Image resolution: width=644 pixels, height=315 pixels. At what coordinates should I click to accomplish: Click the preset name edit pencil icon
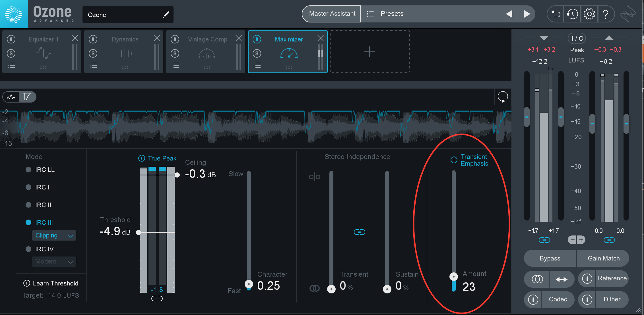pos(166,14)
